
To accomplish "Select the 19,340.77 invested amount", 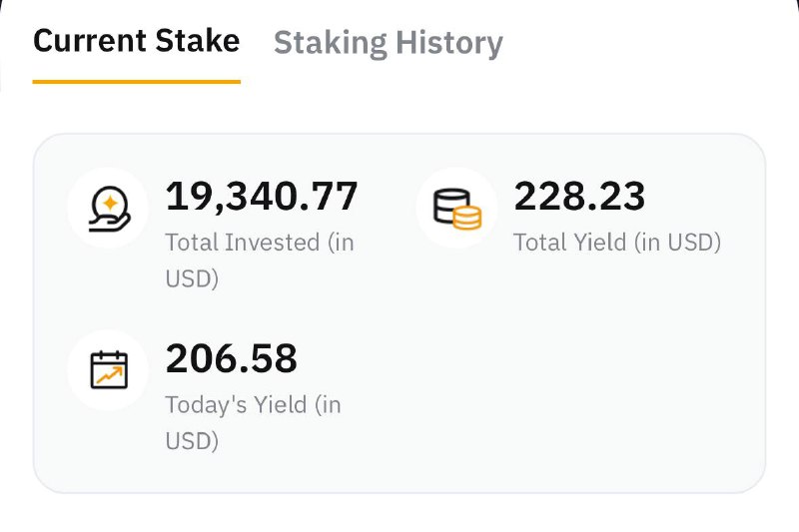I will click(x=261, y=197).
